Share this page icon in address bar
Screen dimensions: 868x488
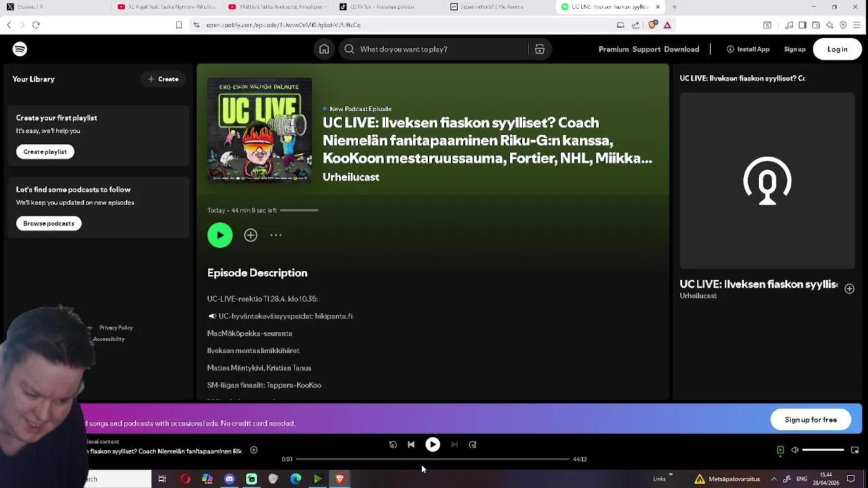635,25
